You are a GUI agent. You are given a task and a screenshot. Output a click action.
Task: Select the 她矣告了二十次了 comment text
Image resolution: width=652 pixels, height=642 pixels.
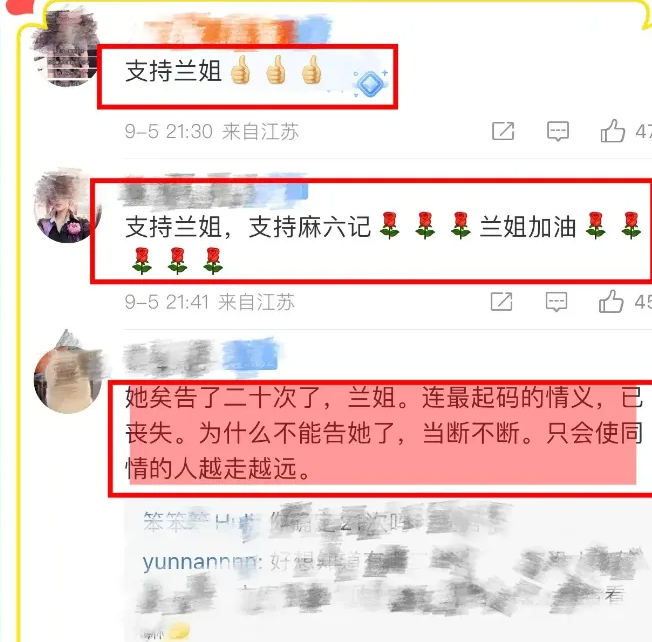384,433
